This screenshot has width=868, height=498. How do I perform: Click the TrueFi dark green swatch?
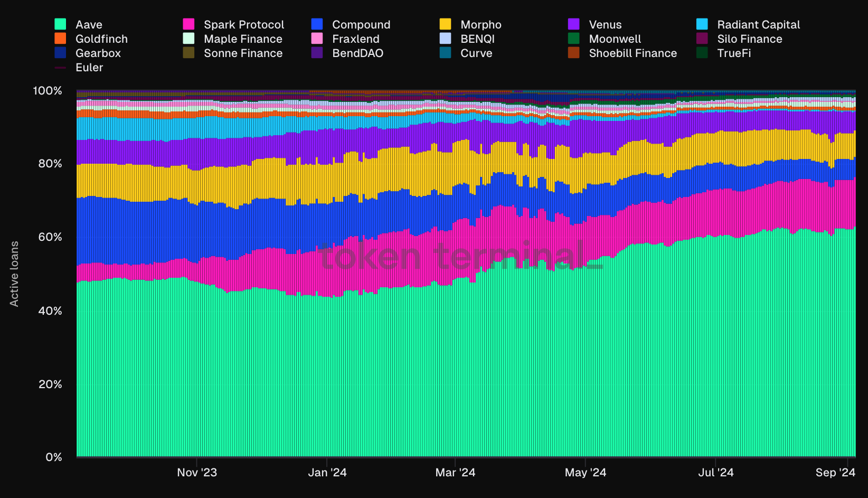pos(702,53)
